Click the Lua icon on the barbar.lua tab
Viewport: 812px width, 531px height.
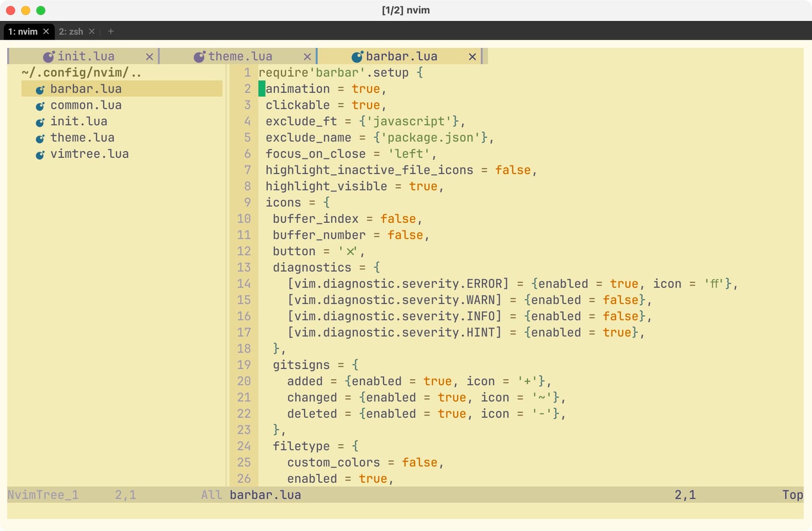[x=358, y=56]
